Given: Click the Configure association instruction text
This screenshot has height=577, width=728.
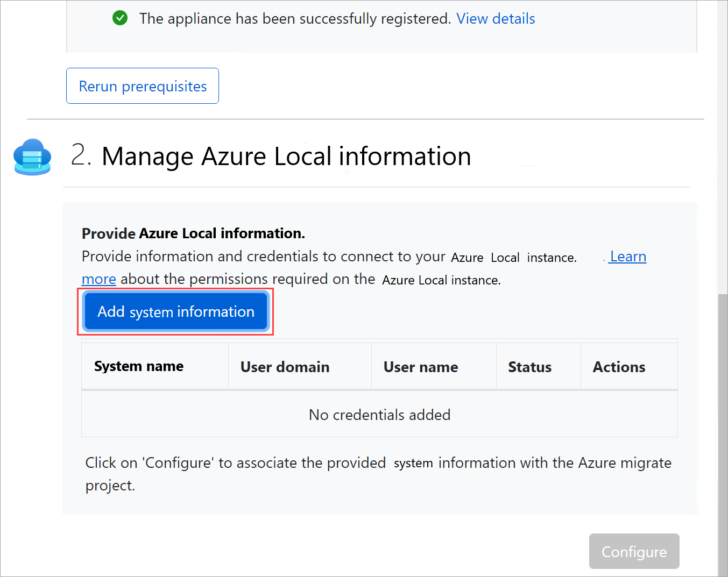Looking at the screenshot, I should [x=378, y=474].
